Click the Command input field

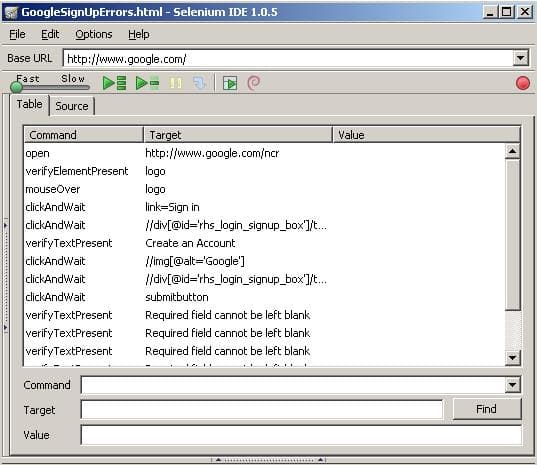(293, 385)
